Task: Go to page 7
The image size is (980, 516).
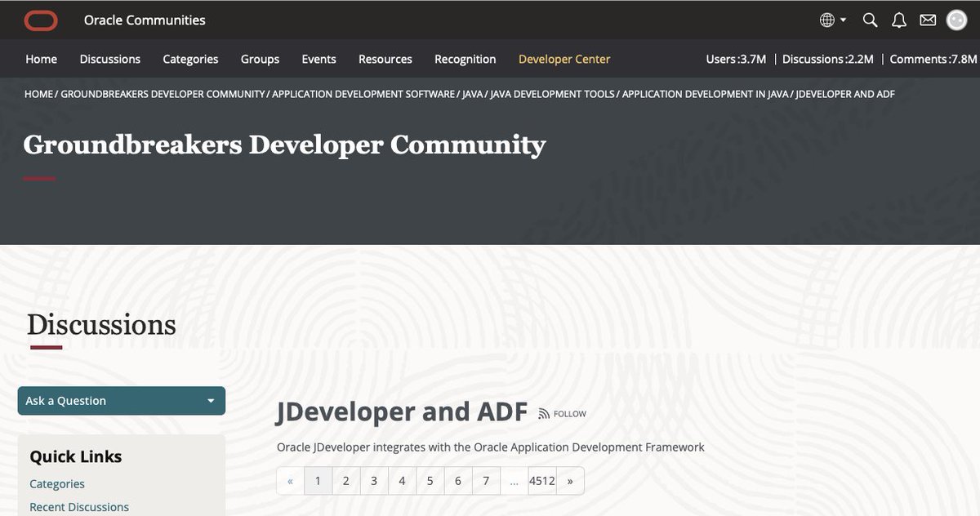Action: coord(486,481)
